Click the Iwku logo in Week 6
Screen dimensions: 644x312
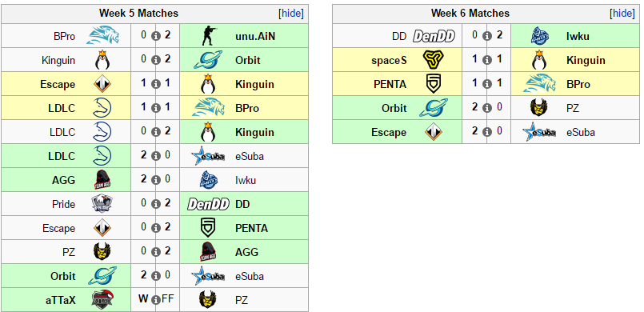coord(539,36)
